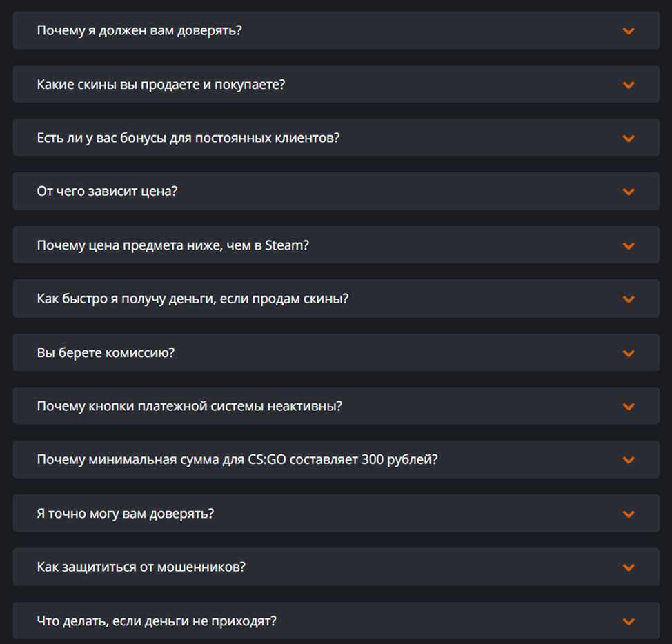This screenshot has height=644, width=672.
Task: Expand 'Почему цена предмета ниже, чем в Steam?'
Action: click(172, 245)
